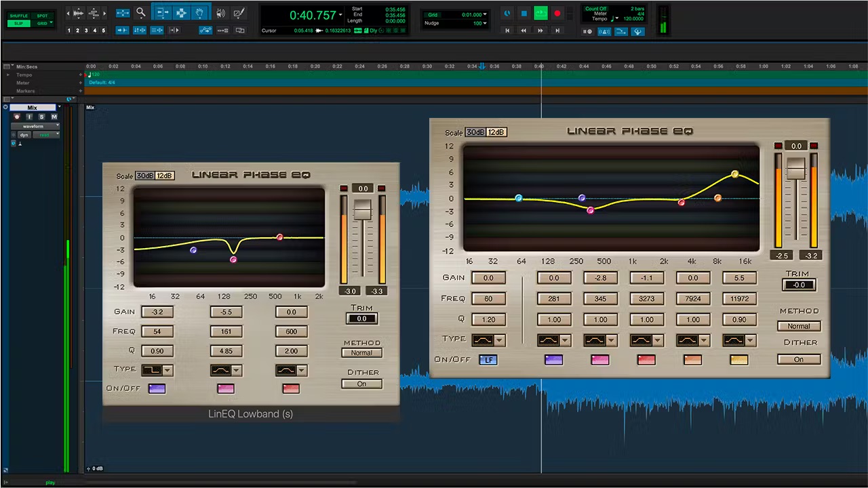Pick the Grabber hand tool
868x488 pixels.
199,12
